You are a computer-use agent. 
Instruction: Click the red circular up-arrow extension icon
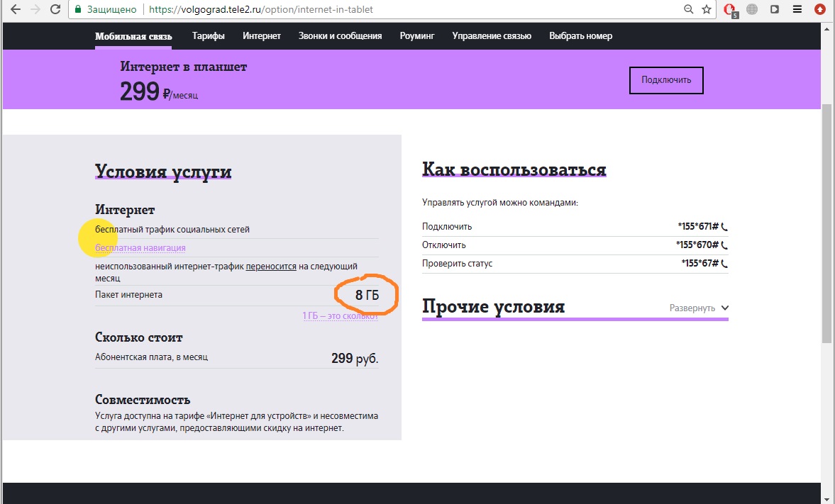[820, 9]
